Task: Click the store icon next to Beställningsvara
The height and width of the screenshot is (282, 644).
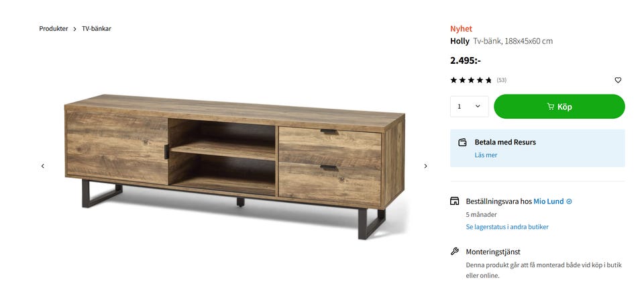Action: [x=454, y=201]
